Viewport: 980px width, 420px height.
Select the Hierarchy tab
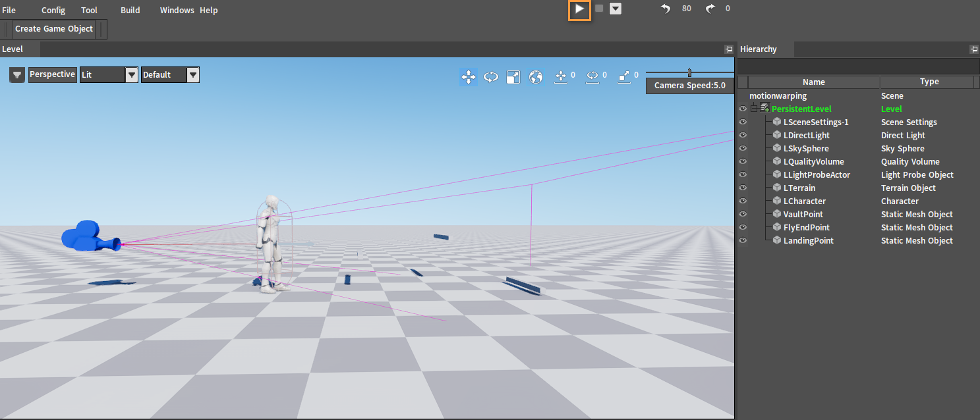[766, 49]
